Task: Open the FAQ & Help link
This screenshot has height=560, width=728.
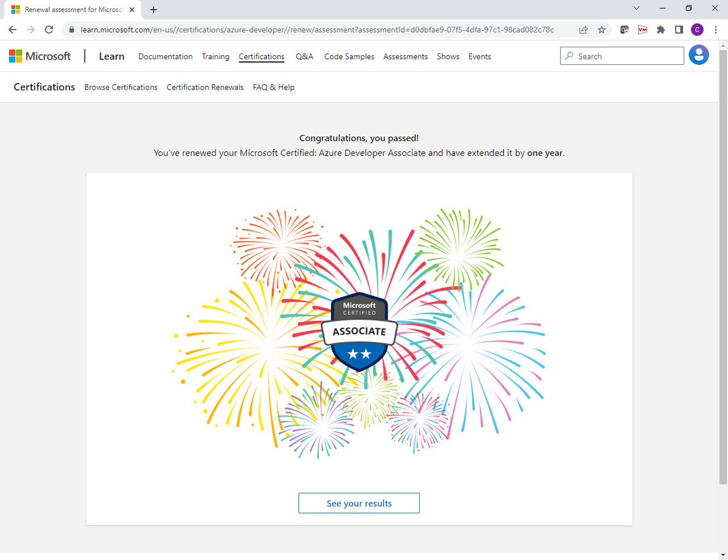Action: pos(274,87)
